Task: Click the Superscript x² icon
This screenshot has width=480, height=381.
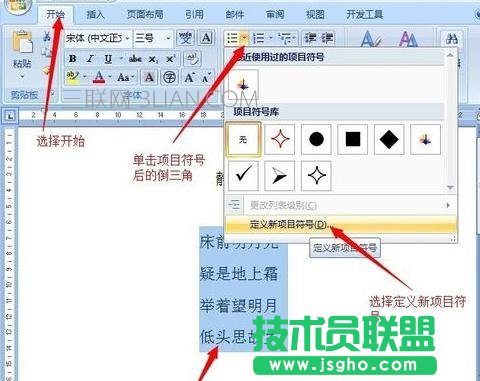Action: tap(170, 59)
